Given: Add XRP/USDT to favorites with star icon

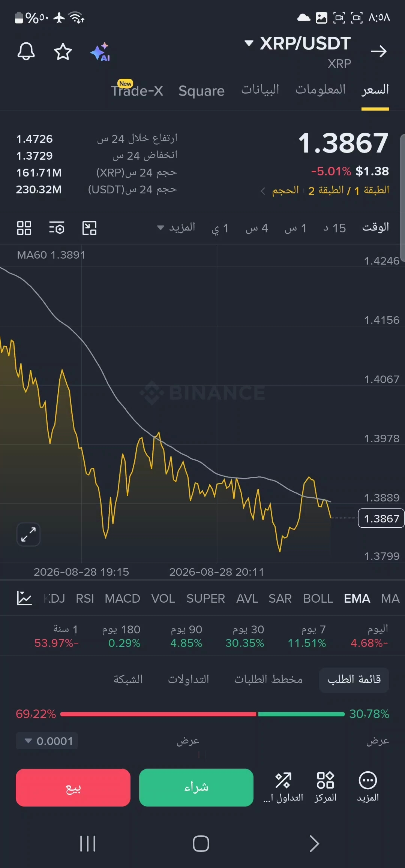Looking at the screenshot, I should (63, 51).
